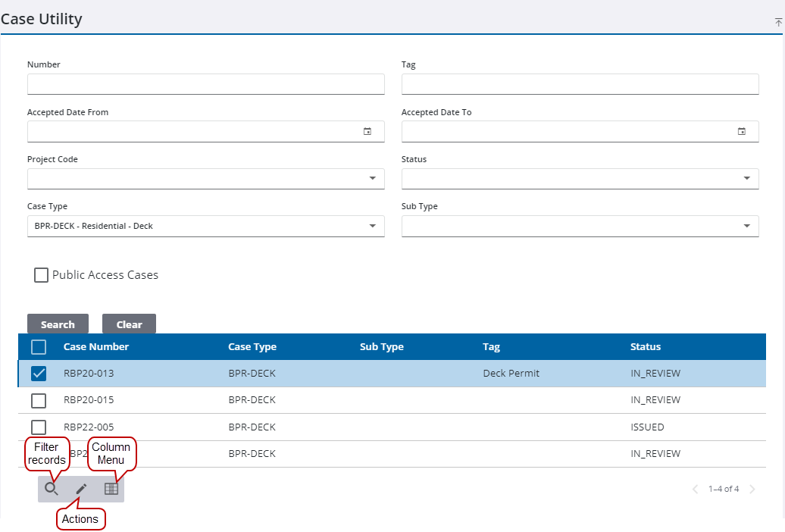
Task: Go to previous results page
Action: tap(695, 489)
